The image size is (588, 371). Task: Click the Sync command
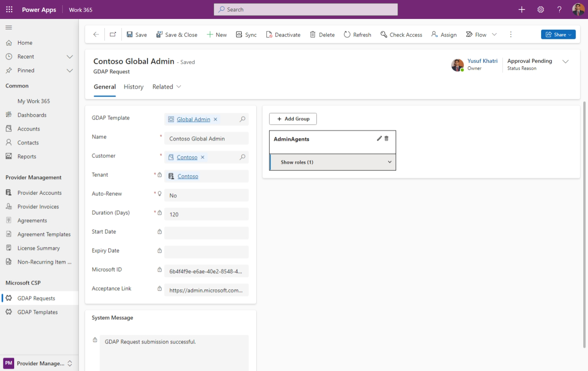pos(246,34)
